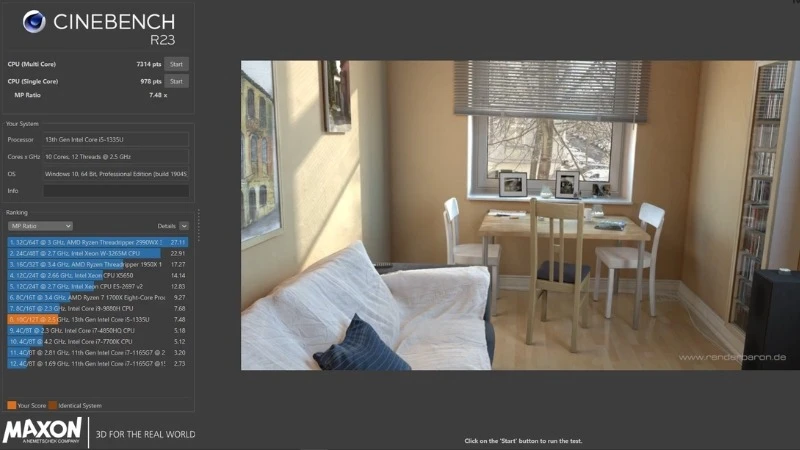The width and height of the screenshot is (800, 450).
Task: Start the CPU Single Core test
Action: pos(176,81)
